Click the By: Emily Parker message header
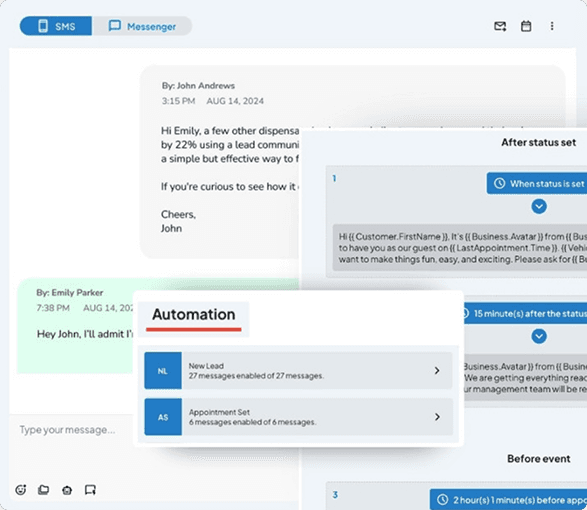The height and width of the screenshot is (510, 587). click(x=70, y=292)
